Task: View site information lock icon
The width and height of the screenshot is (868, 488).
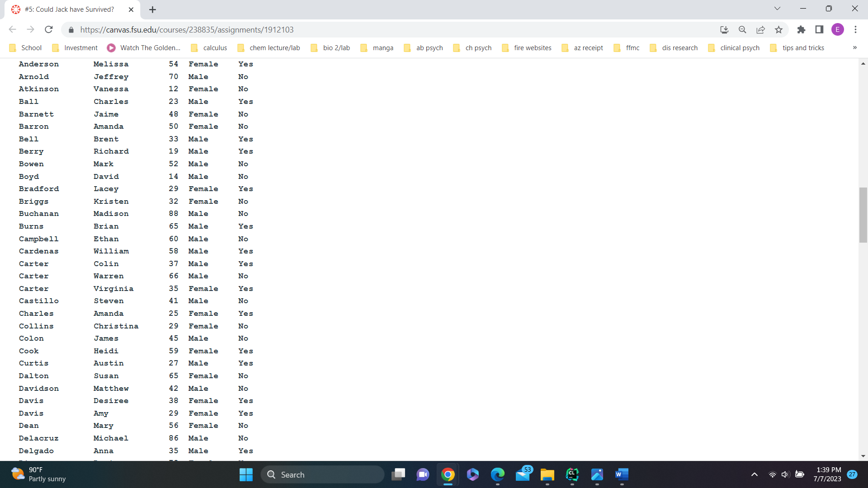Action: tap(71, 30)
